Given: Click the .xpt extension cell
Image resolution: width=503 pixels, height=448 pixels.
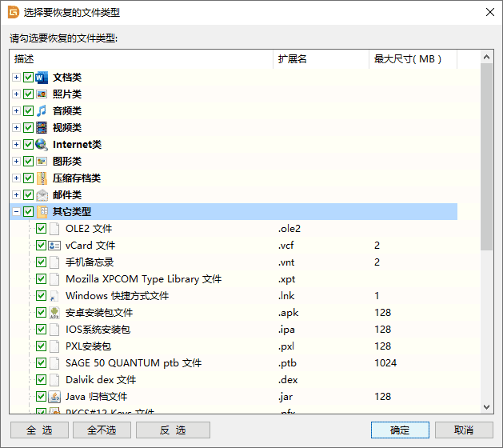Looking at the screenshot, I should coord(286,279).
